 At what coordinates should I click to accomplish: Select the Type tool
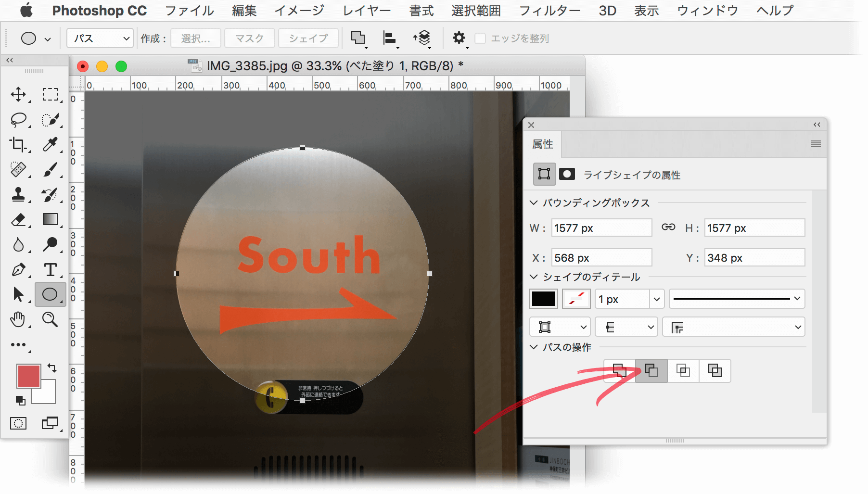click(50, 269)
